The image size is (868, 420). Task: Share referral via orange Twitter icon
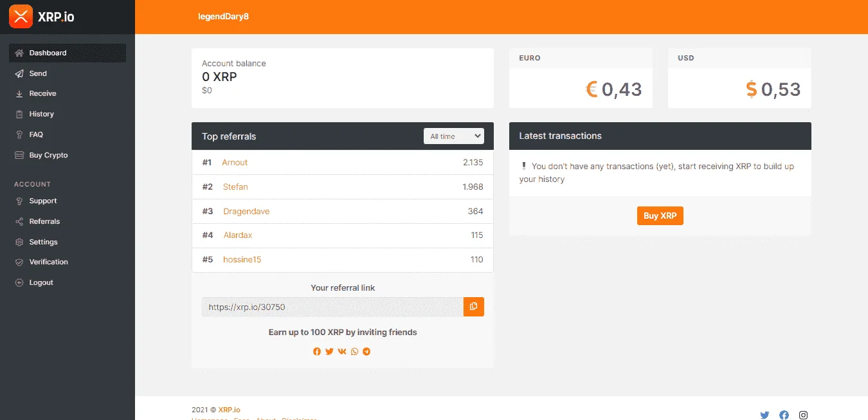pyautogui.click(x=329, y=352)
